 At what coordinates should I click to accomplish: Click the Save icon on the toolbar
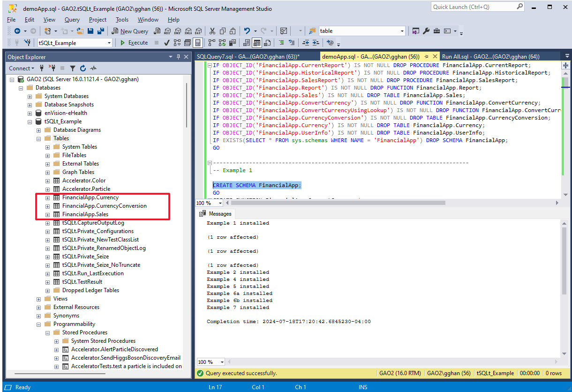pos(91,31)
